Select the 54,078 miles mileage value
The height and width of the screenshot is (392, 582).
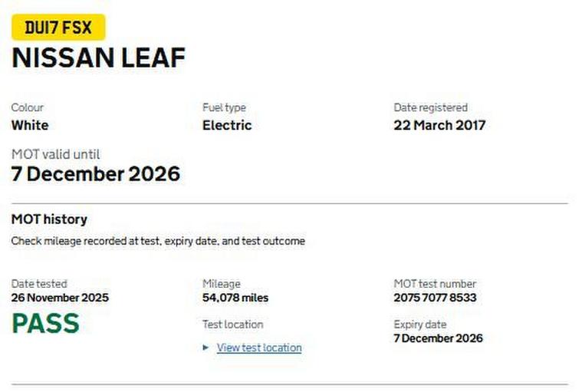235,298
